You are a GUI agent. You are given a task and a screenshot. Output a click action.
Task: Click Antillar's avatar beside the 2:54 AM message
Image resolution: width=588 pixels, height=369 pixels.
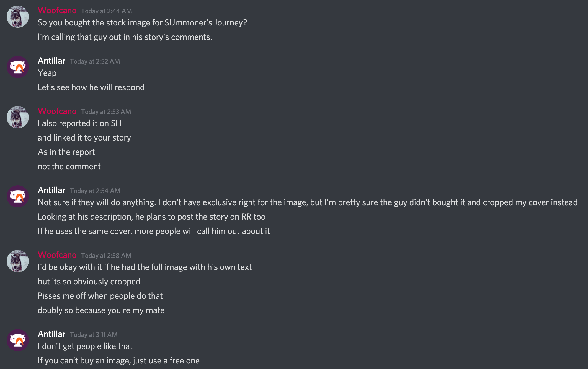pyautogui.click(x=17, y=196)
